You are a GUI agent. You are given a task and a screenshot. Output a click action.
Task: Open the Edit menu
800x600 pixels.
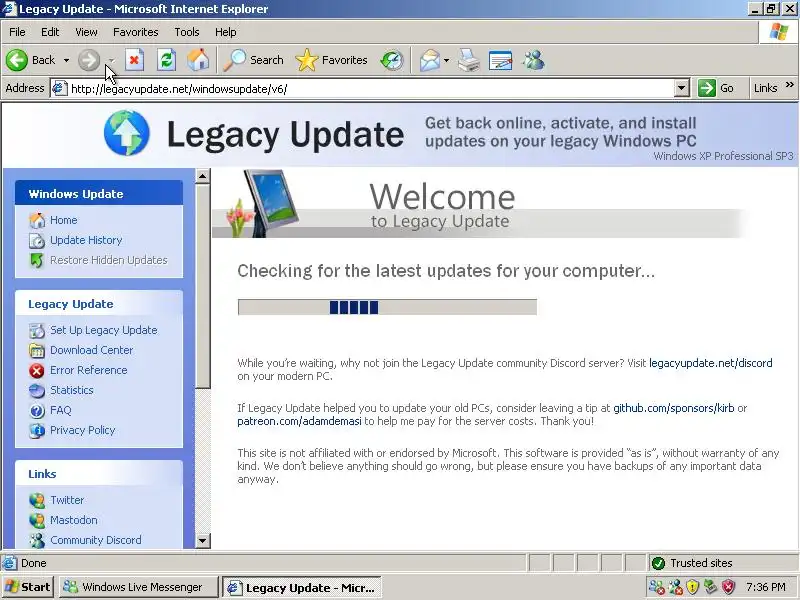[x=50, y=32]
